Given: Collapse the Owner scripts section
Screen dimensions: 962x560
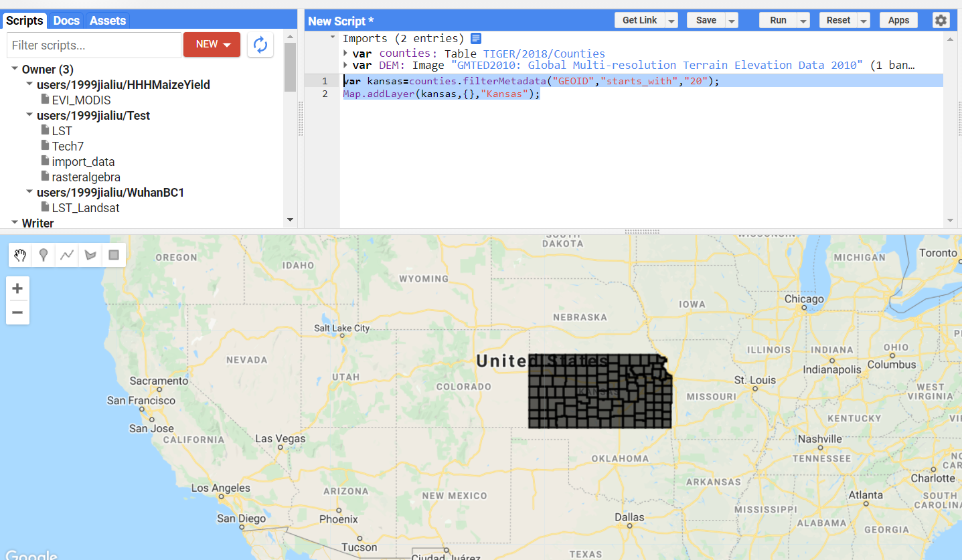Looking at the screenshot, I should (x=15, y=68).
